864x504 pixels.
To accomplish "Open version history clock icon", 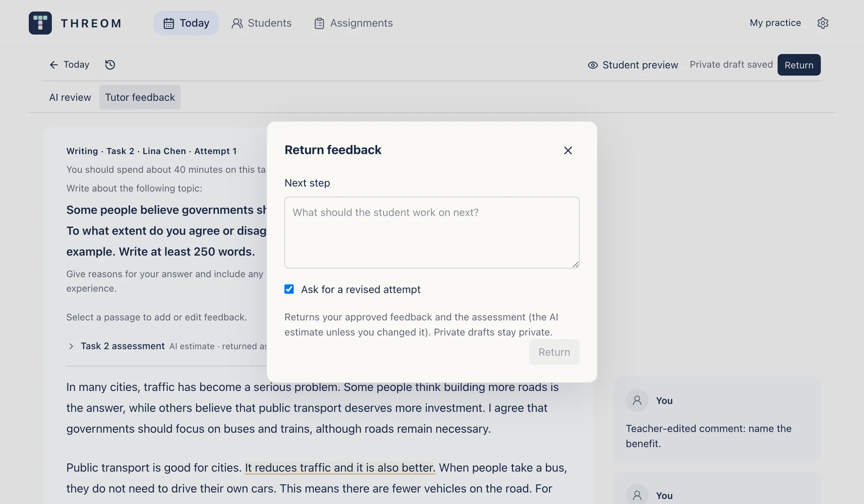I will pos(110,65).
